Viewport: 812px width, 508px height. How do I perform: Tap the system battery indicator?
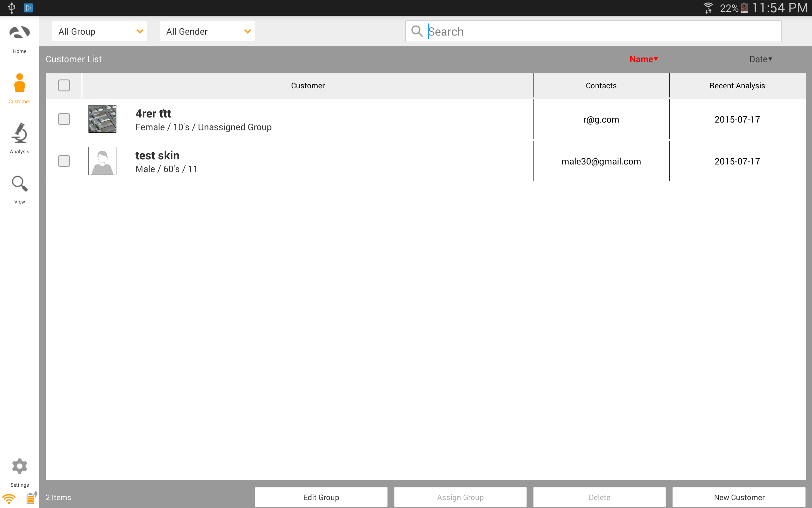pos(744,8)
